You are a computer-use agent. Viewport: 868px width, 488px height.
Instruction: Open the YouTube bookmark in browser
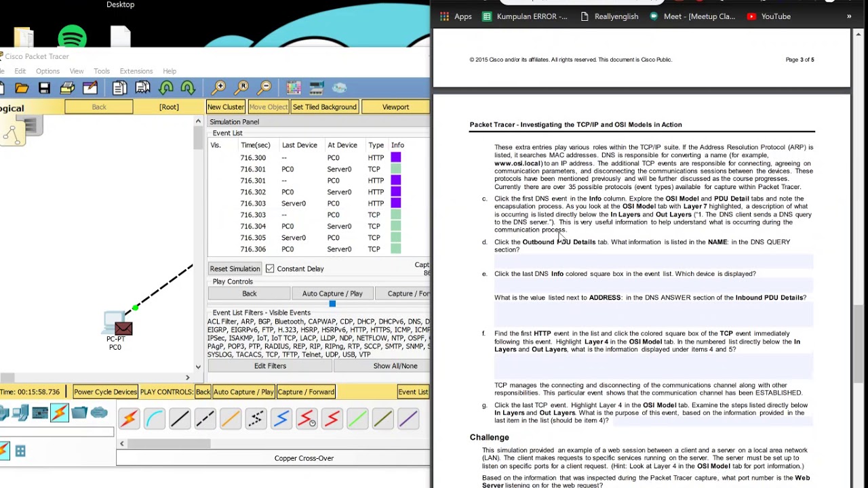coord(768,16)
